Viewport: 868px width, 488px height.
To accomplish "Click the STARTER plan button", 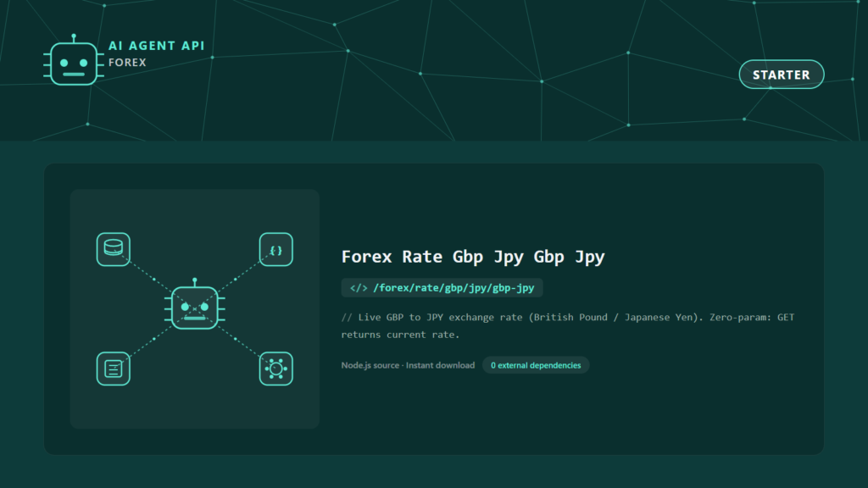I will [781, 75].
